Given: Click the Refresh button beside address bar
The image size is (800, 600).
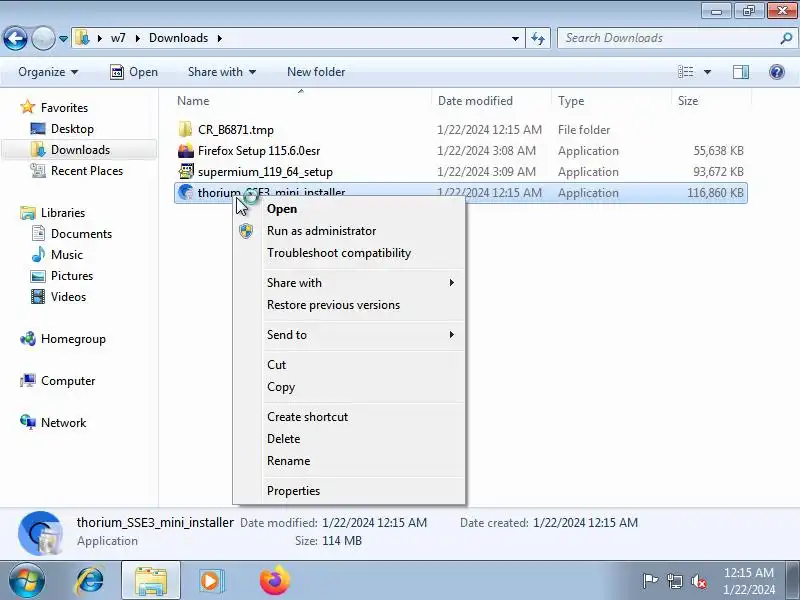Looking at the screenshot, I should coord(538,38).
